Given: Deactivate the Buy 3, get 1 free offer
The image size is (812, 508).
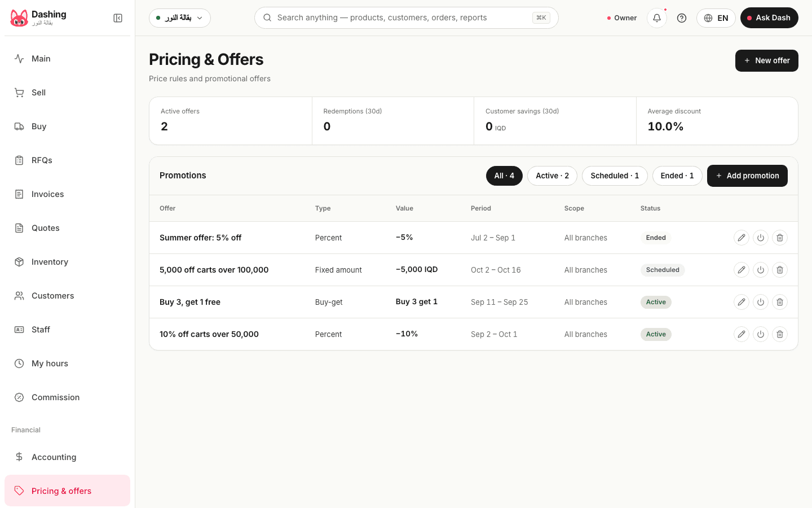Looking at the screenshot, I should tap(761, 302).
